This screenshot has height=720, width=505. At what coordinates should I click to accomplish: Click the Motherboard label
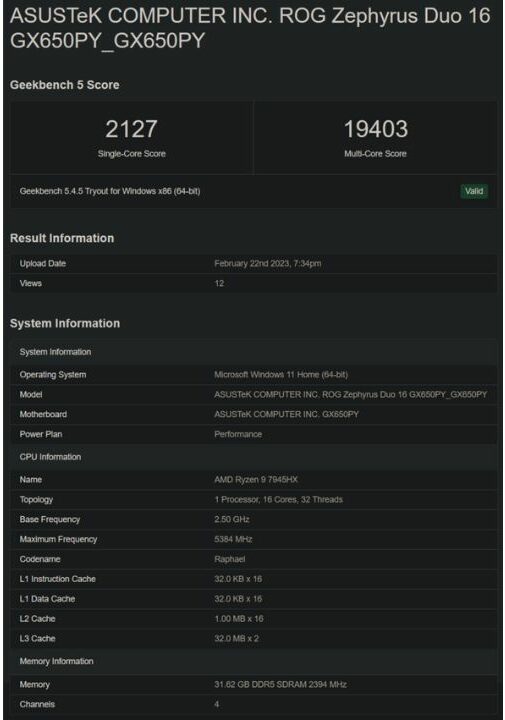[43, 414]
